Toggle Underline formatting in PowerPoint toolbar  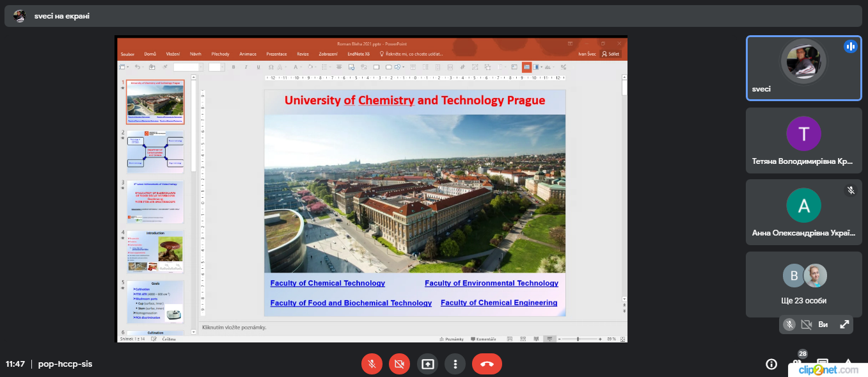coord(258,67)
